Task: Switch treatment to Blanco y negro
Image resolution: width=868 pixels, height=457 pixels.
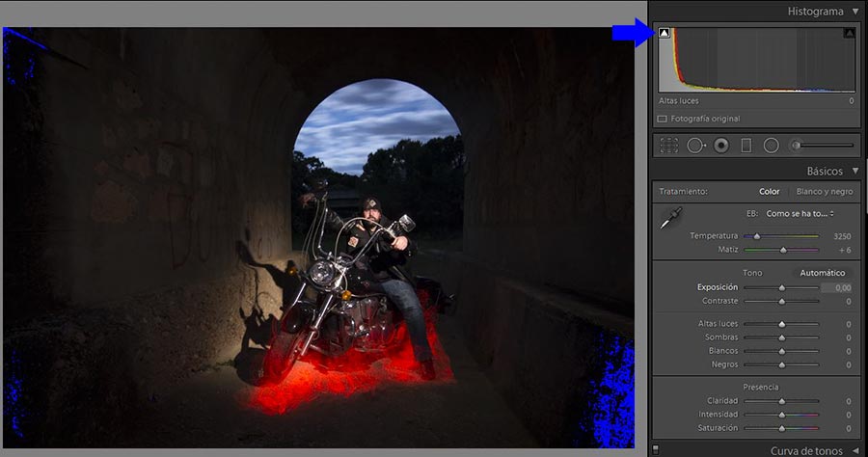Action: pos(823,191)
